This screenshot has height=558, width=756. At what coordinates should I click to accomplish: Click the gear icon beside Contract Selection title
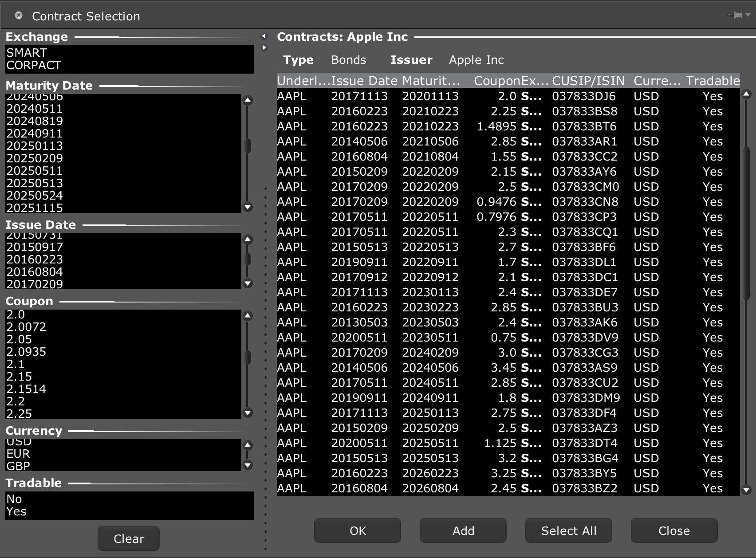point(19,16)
